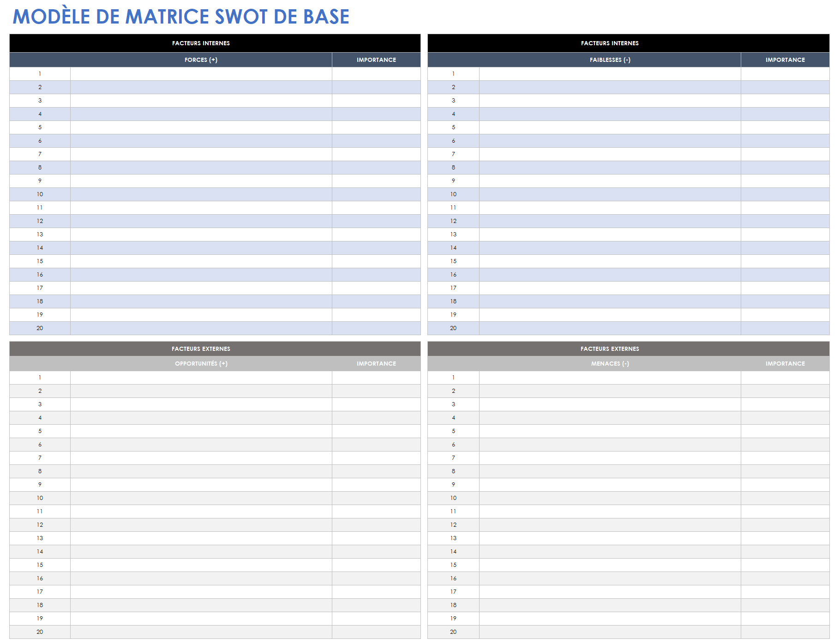Click the row 10 importance cell in the MENACES table
The height and width of the screenshot is (644, 840).
(785, 498)
